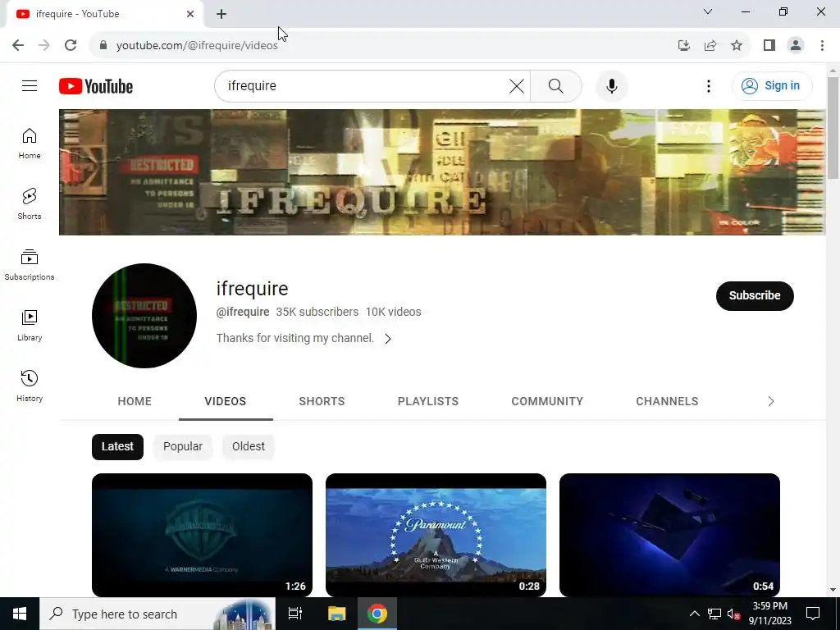Start voice search with the microphone
840x630 pixels.
coord(611,85)
